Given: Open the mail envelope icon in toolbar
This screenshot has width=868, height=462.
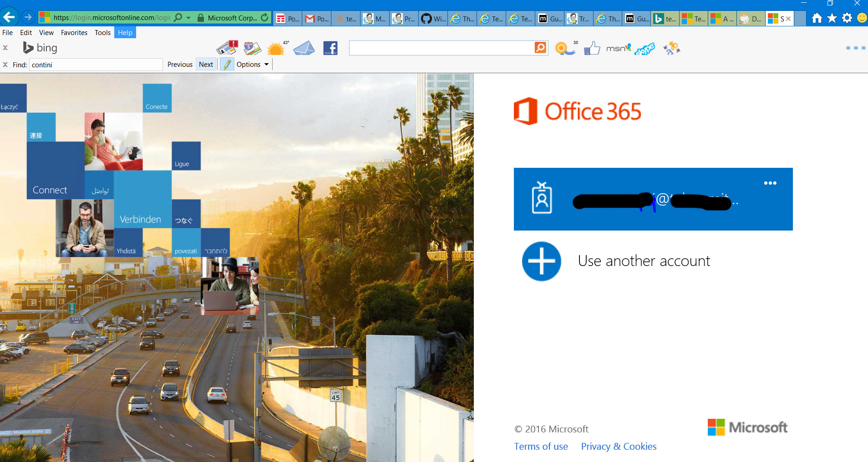Looking at the screenshot, I should click(304, 48).
